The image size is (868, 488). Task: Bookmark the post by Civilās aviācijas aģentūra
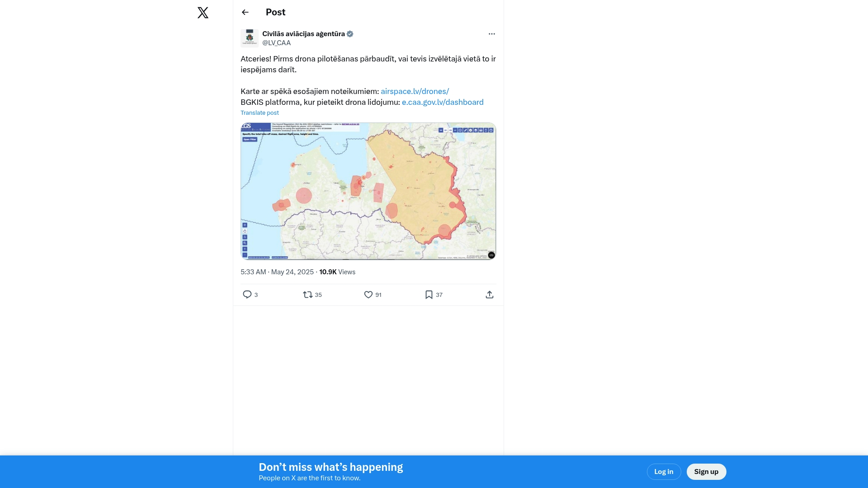[429, 295]
